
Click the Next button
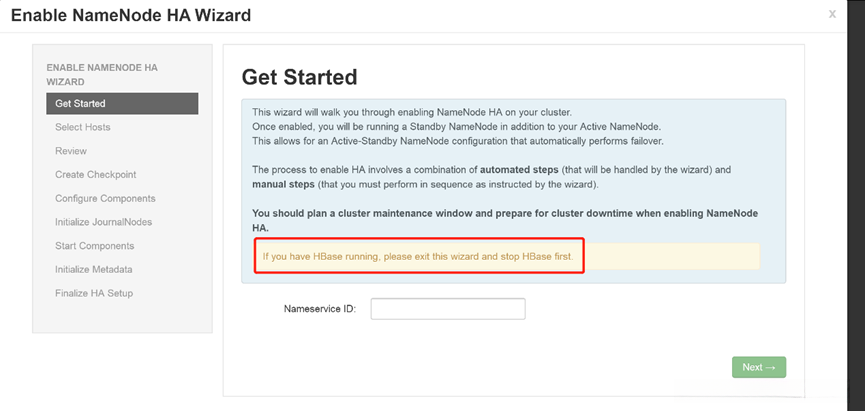(x=758, y=367)
